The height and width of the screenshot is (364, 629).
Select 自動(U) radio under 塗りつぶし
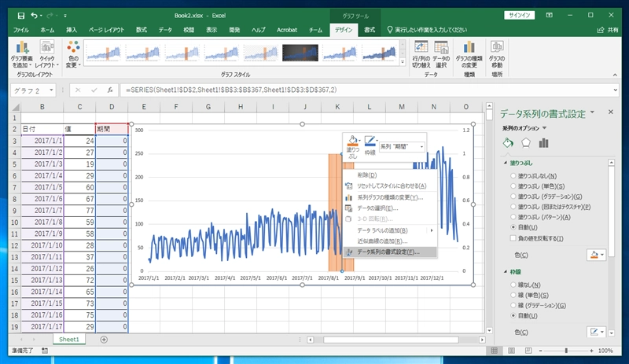[x=513, y=227]
